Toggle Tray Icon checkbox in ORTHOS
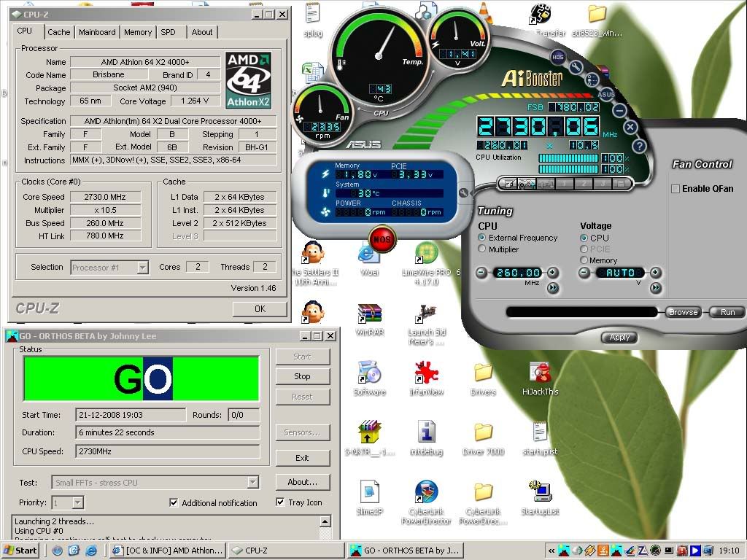747x560 pixels. click(x=281, y=502)
